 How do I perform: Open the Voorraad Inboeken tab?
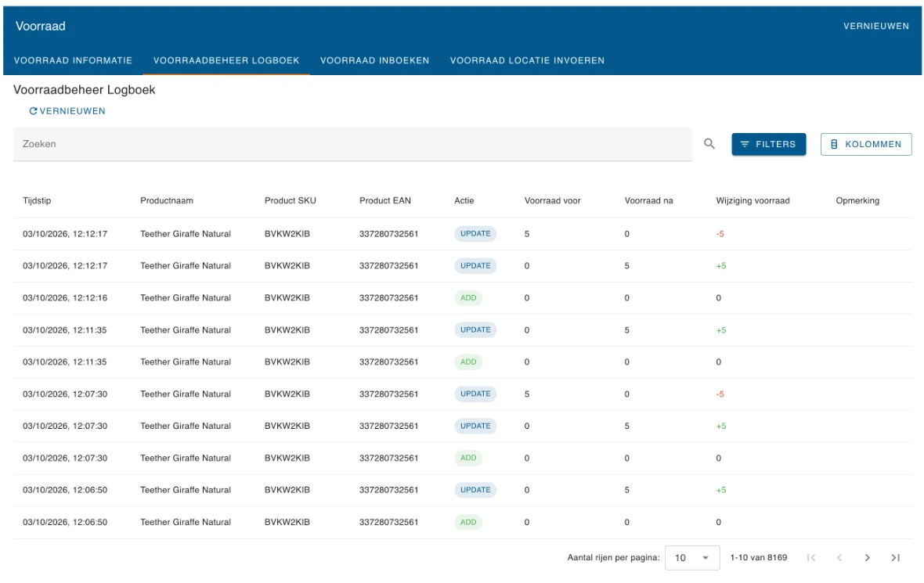pos(375,61)
